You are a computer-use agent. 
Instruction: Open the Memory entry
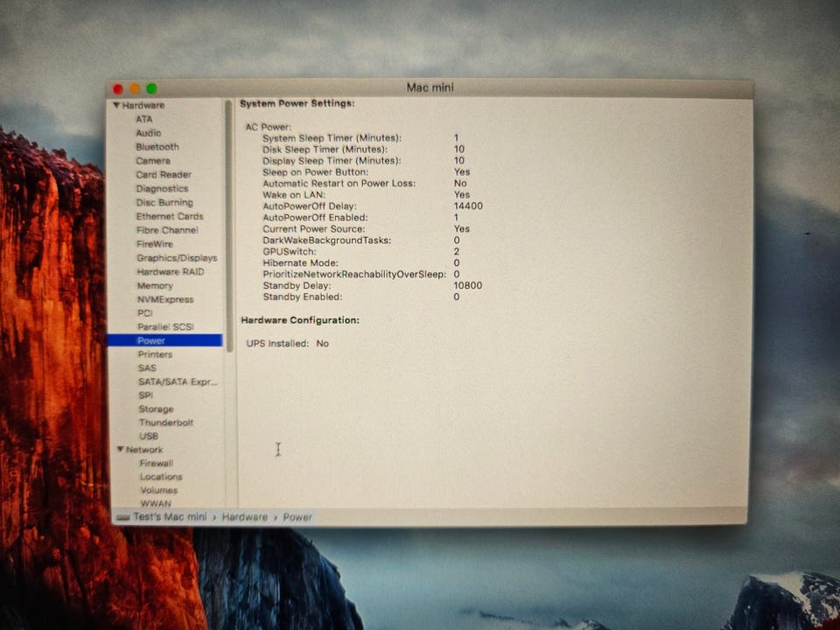tap(155, 286)
